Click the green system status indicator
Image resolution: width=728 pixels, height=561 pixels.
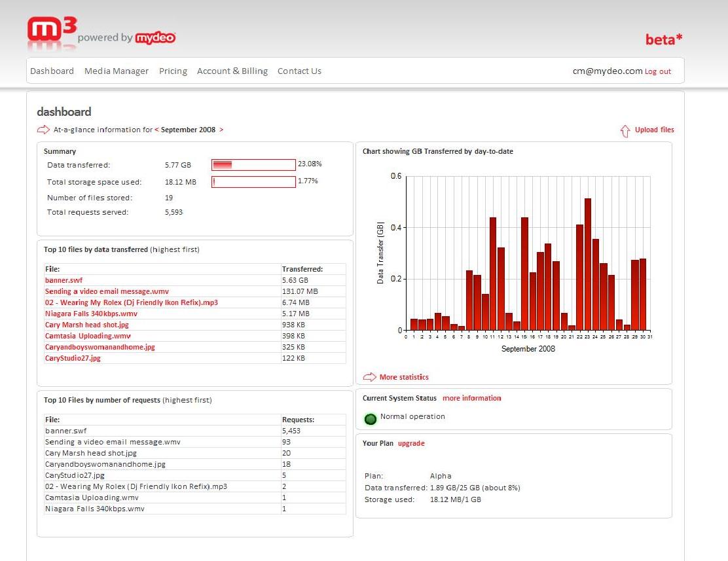coord(371,419)
